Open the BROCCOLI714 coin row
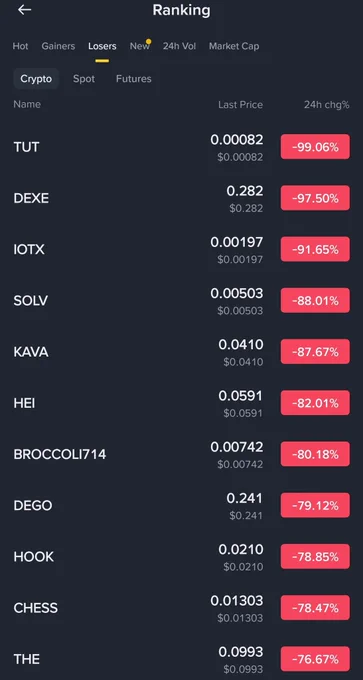 (x=181, y=454)
